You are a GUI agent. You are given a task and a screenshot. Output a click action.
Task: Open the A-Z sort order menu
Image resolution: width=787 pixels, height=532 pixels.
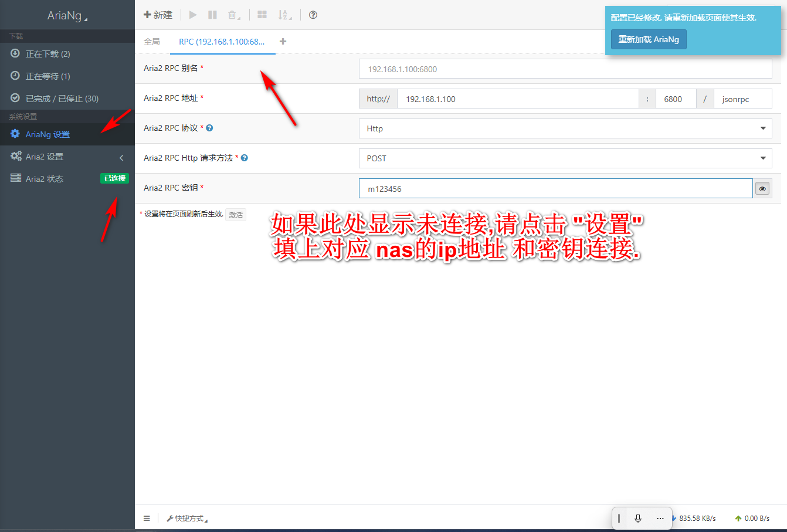point(284,15)
